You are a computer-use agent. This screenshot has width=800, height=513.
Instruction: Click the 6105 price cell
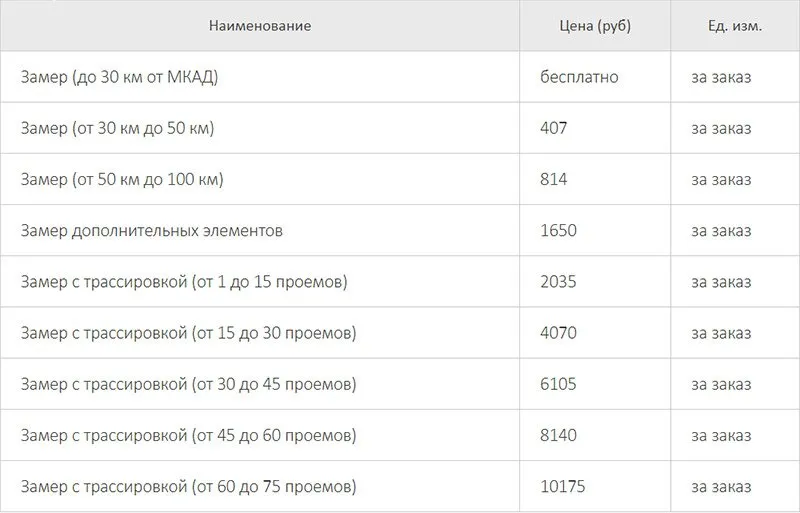click(x=595, y=384)
